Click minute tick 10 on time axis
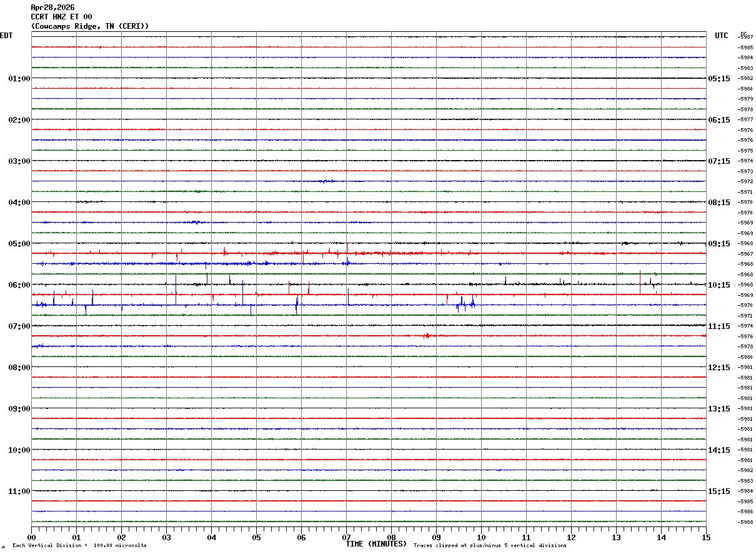Viewport: 756px width, 554px height. tap(481, 537)
